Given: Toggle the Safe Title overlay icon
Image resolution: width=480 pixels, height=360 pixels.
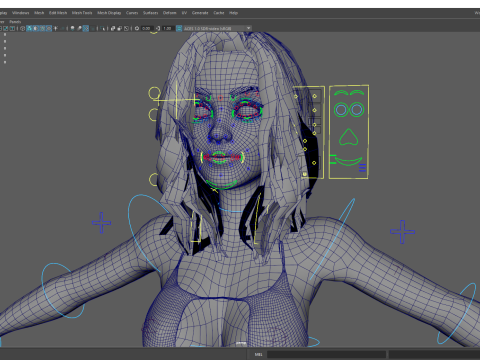Looking at the screenshot, I should point(12,28).
